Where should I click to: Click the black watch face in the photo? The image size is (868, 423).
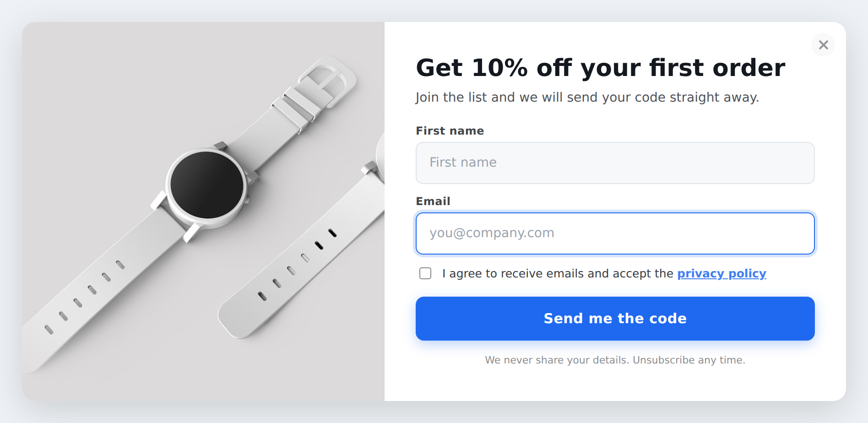207,184
